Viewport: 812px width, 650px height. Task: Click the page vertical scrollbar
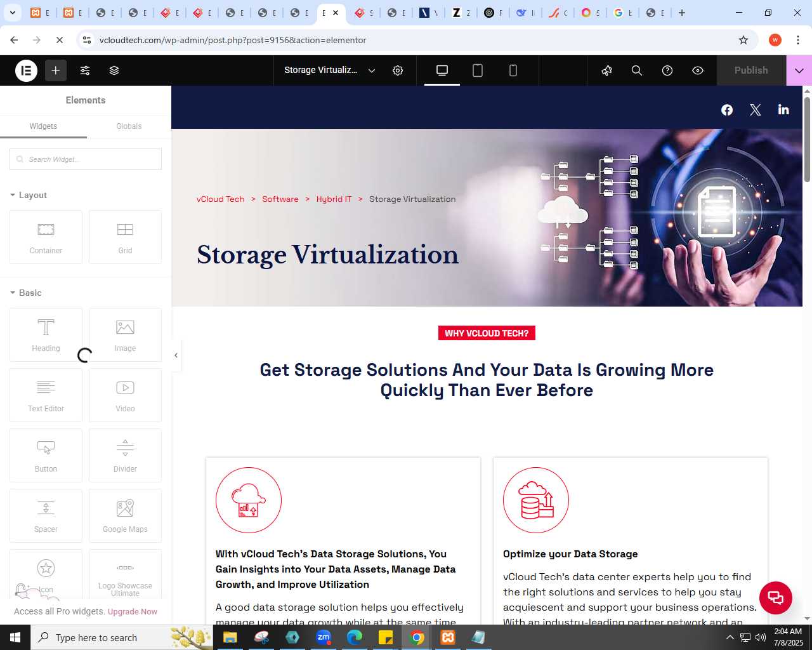coord(807,140)
